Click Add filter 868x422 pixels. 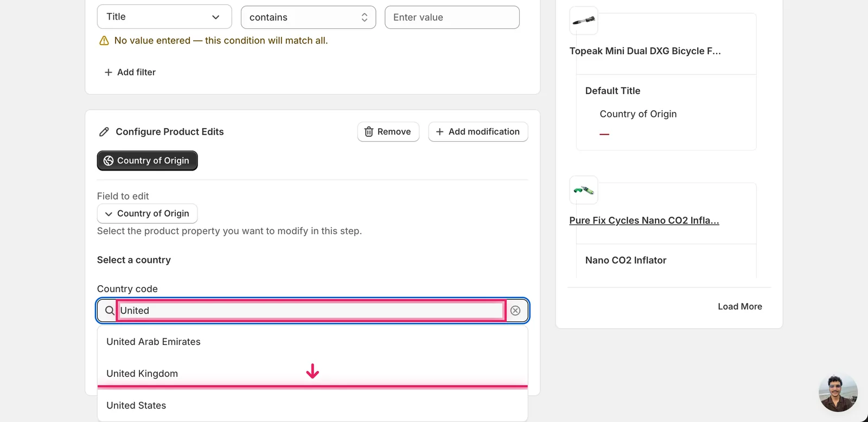coord(130,72)
